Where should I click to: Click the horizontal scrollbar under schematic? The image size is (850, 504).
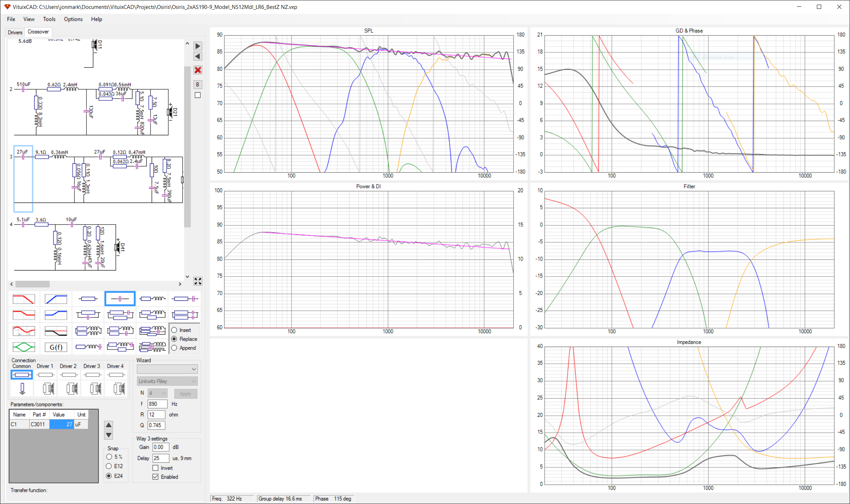click(96, 284)
